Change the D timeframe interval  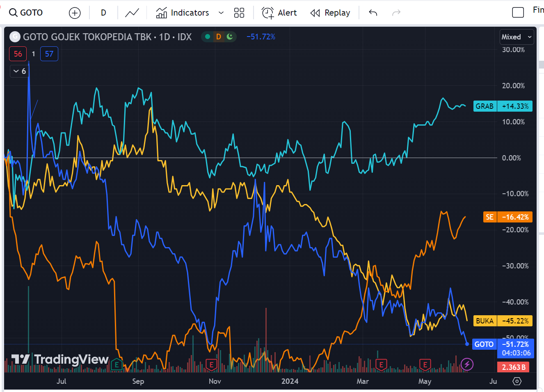(103, 13)
